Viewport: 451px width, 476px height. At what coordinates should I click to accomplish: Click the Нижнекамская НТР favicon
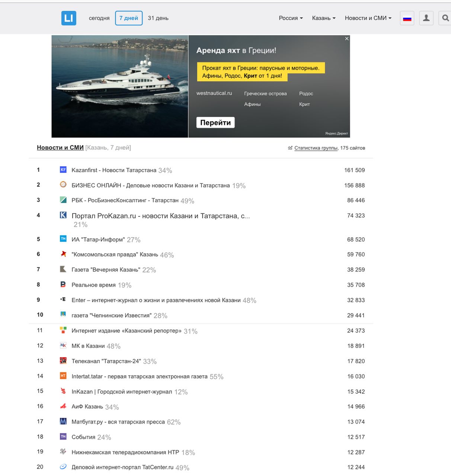63,451
